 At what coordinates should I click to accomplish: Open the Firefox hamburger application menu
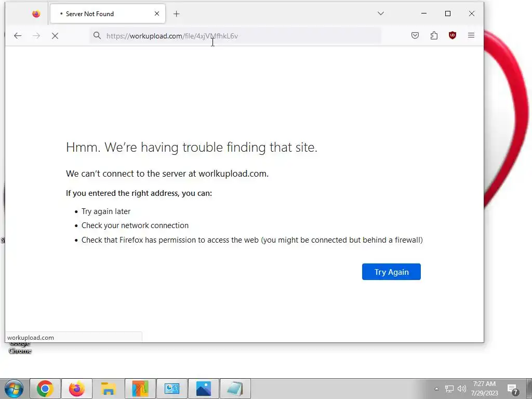click(471, 35)
